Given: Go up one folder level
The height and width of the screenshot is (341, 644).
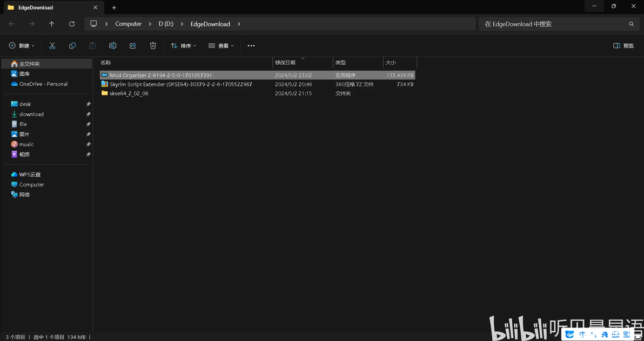Looking at the screenshot, I should pos(52,24).
